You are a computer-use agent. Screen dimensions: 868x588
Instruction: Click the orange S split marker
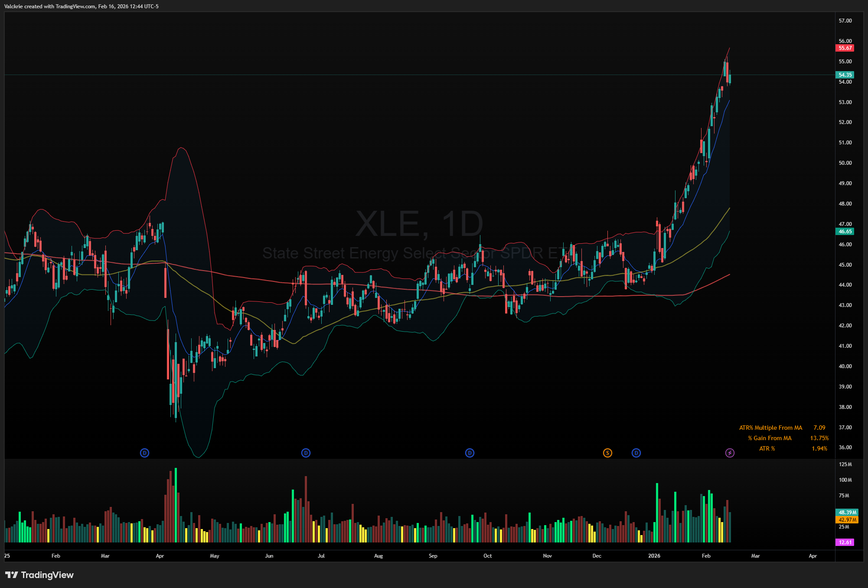tap(607, 453)
